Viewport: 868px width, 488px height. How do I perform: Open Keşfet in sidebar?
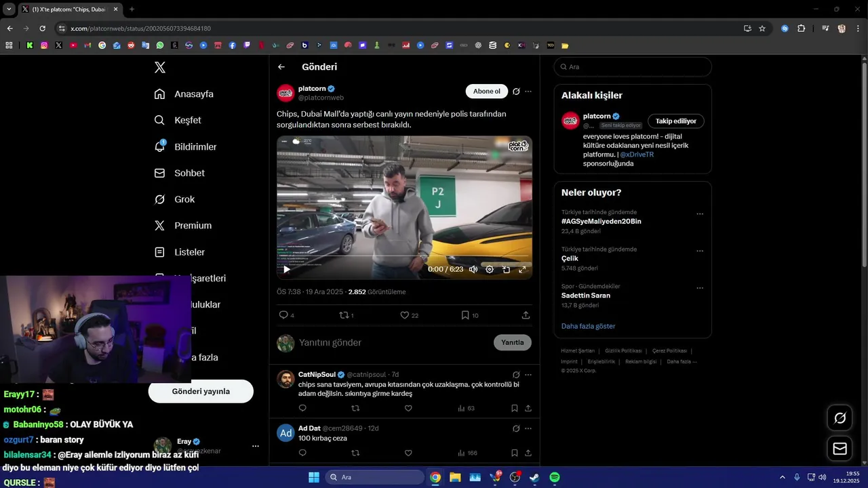point(178,120)
